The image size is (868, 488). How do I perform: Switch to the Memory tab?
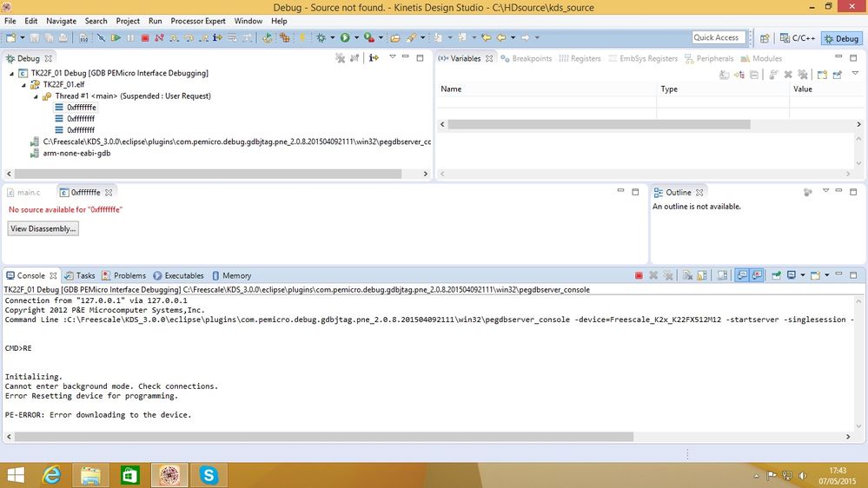point(231,275)
